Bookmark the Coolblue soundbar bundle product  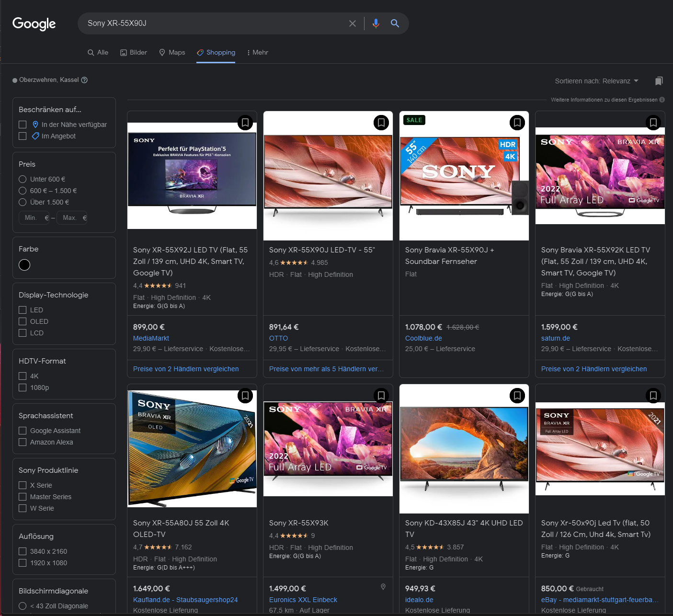tap(517, 123)
